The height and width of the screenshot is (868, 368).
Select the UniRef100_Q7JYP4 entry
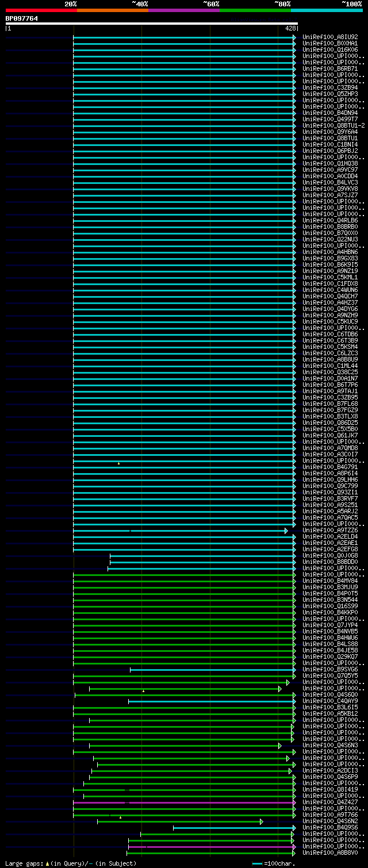330,625
